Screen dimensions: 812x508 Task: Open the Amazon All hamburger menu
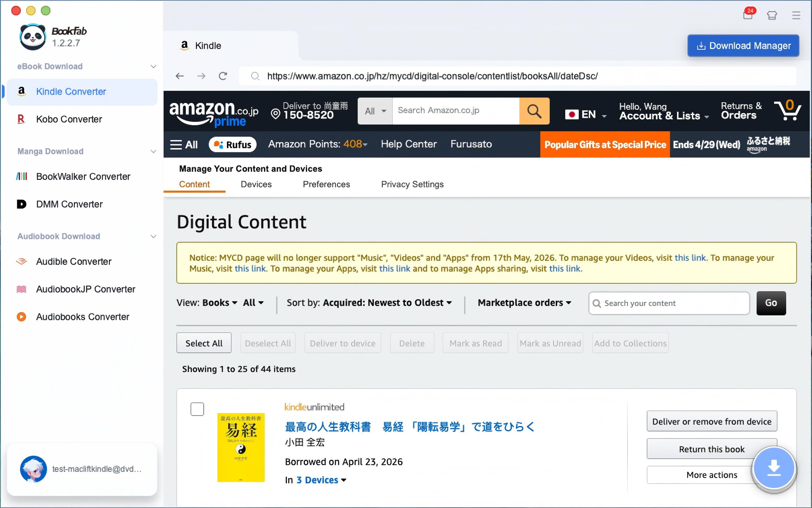click(x=184, y=145)
